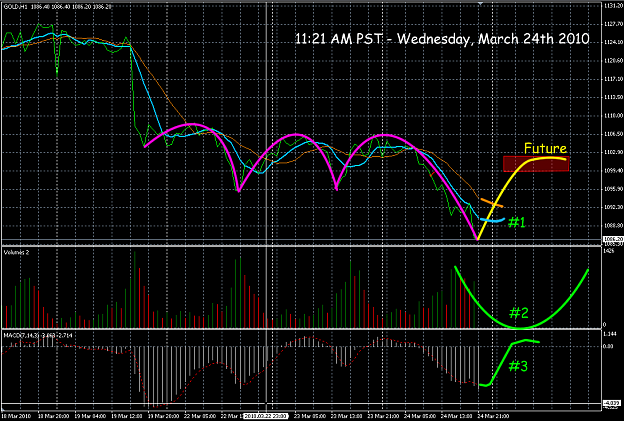Click the 1092.30 price axis label
Screen dimensions: 625x421
[613, 207]
